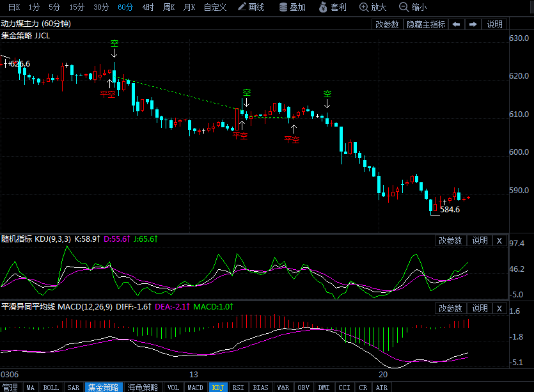This screenshot has width=534, height=392.
Task: Switch to the 60分 timeframe
Action: [125, 7]
